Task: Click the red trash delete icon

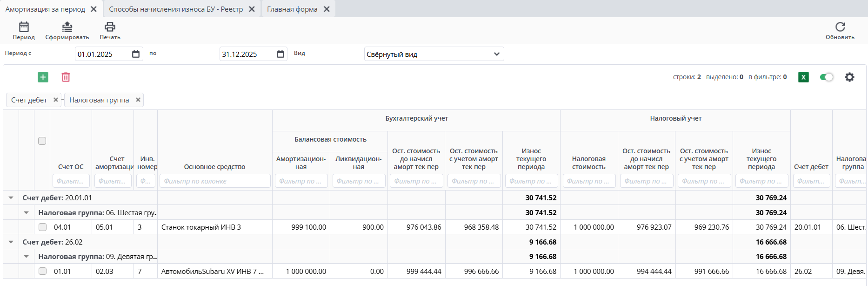Action: (66, 77)
